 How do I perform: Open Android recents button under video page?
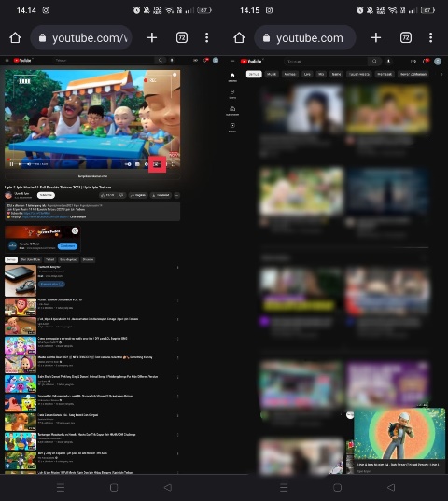[x=61, y=488]
